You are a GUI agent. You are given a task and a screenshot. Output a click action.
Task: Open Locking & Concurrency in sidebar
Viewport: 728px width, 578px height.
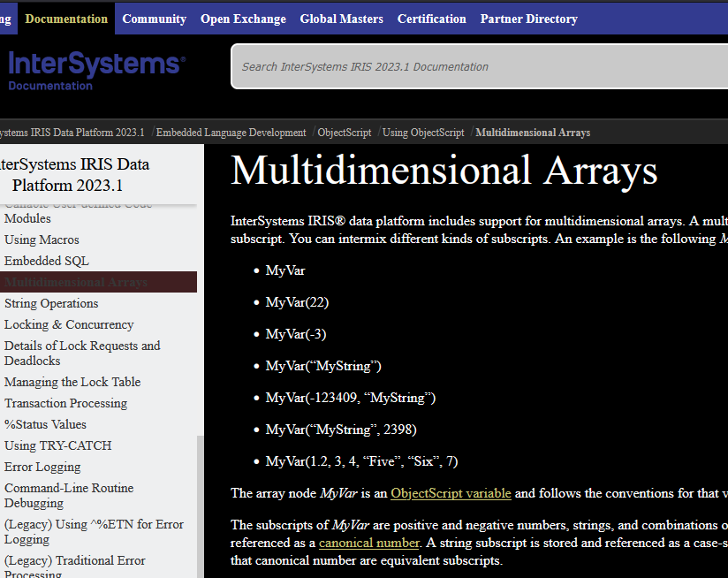pos(69,324)
